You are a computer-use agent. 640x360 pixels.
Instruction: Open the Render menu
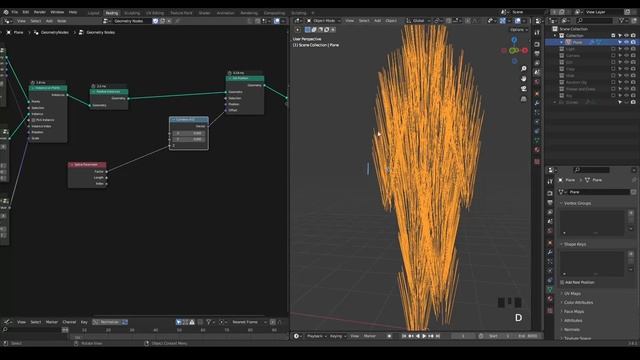(x=40, y=12)
